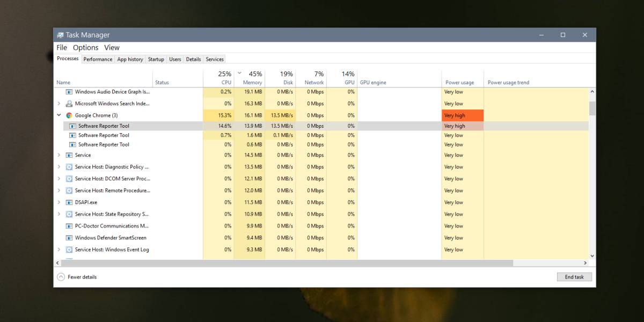Click the icon of the selected Software Reporter Tool
Screen dimensions: 644x322
point(73,126)
